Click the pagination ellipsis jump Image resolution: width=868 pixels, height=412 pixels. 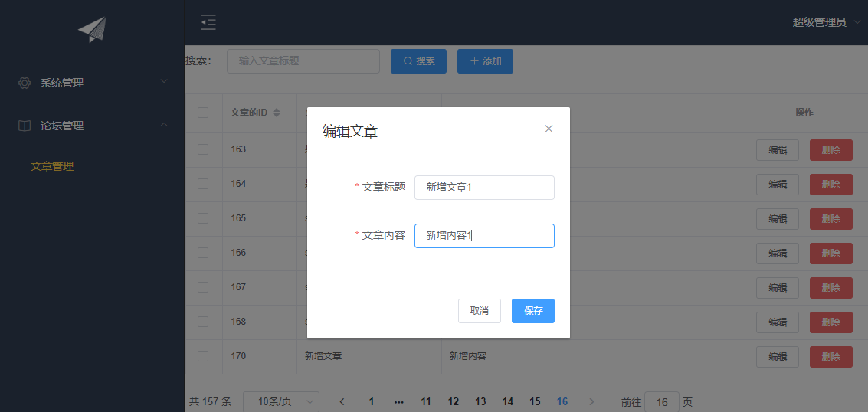(x=398, y=402)
